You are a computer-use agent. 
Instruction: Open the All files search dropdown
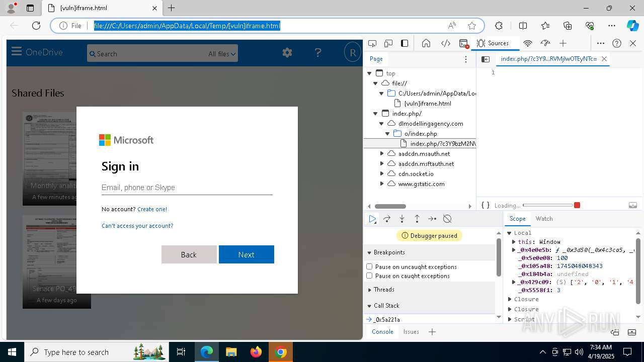click(222, 54)
